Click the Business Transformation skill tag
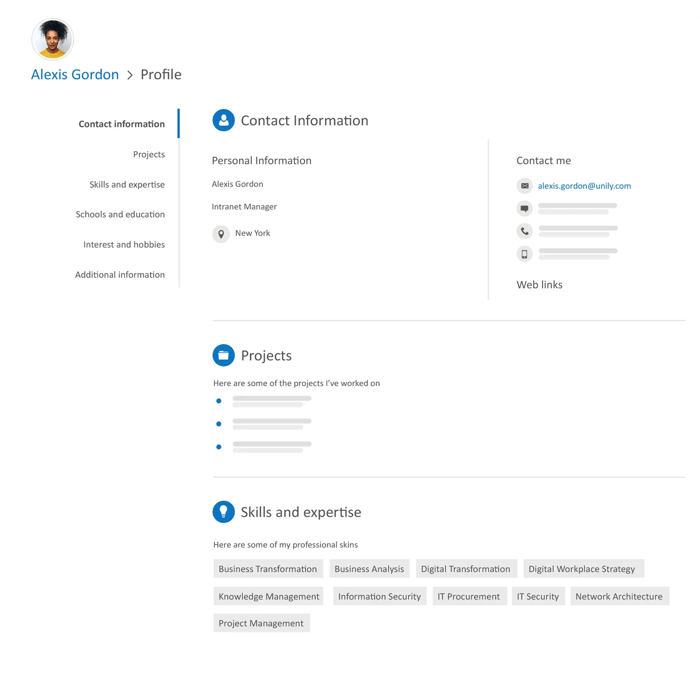This screenshot has height=700, width=700. click(268, 569)
